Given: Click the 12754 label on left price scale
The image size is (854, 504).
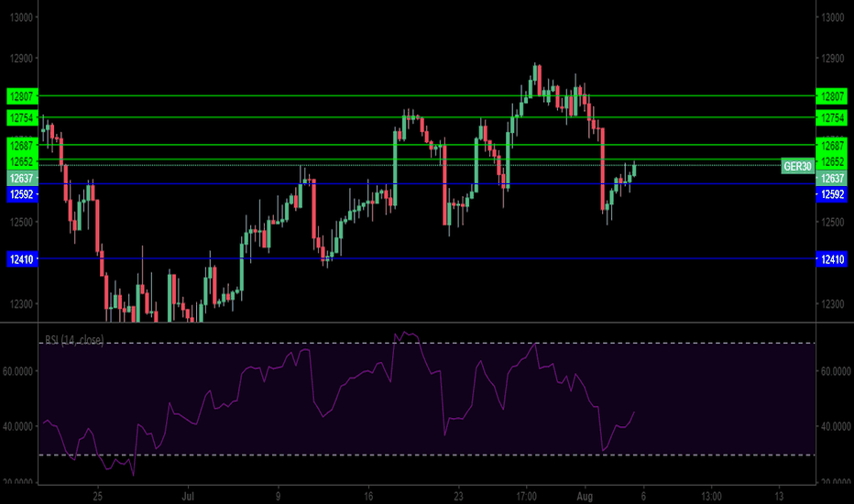Looking at the screenshot, I should pyautogui.click(x=22, y=117).
